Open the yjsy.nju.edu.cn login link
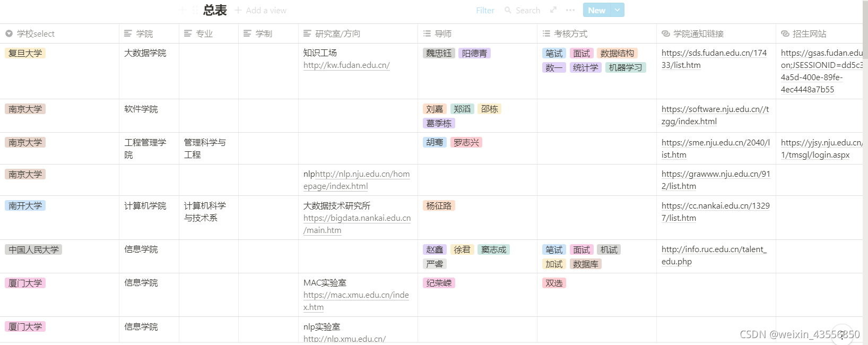The image size is (868, 345). click(x=821, y=149)
